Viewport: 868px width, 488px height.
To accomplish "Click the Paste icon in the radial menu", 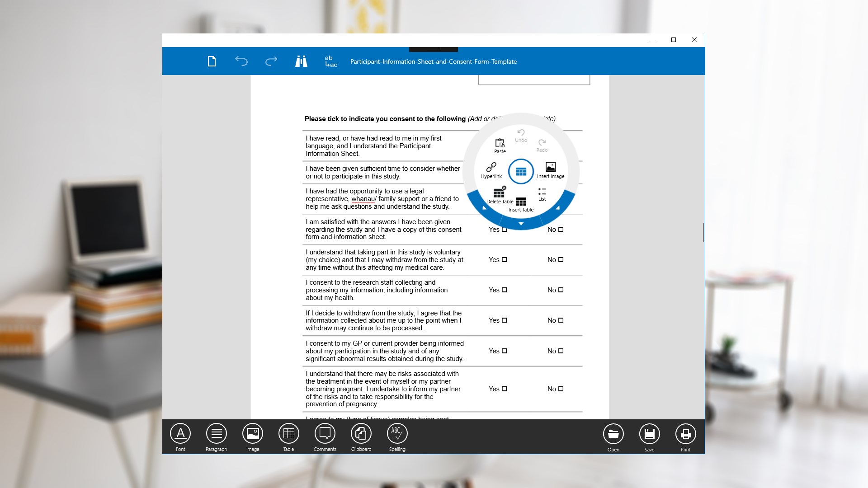I will (500, 145).
